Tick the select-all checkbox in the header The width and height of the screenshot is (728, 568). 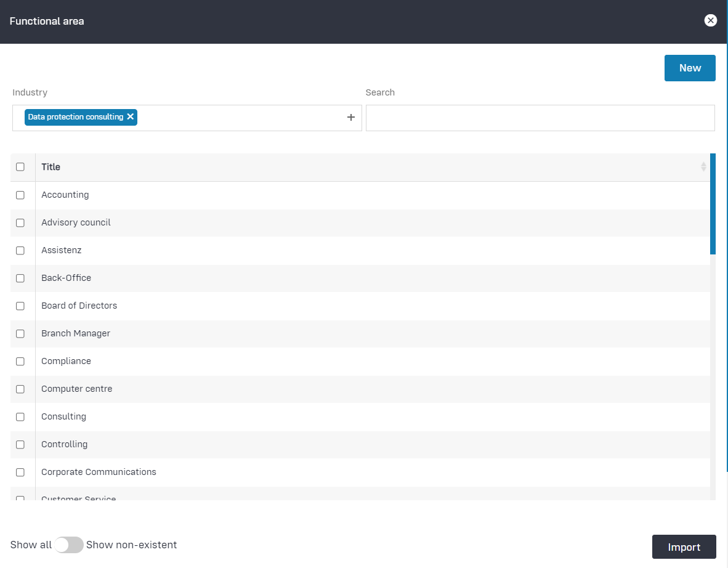pyautogui.click(x=20, y=167)
